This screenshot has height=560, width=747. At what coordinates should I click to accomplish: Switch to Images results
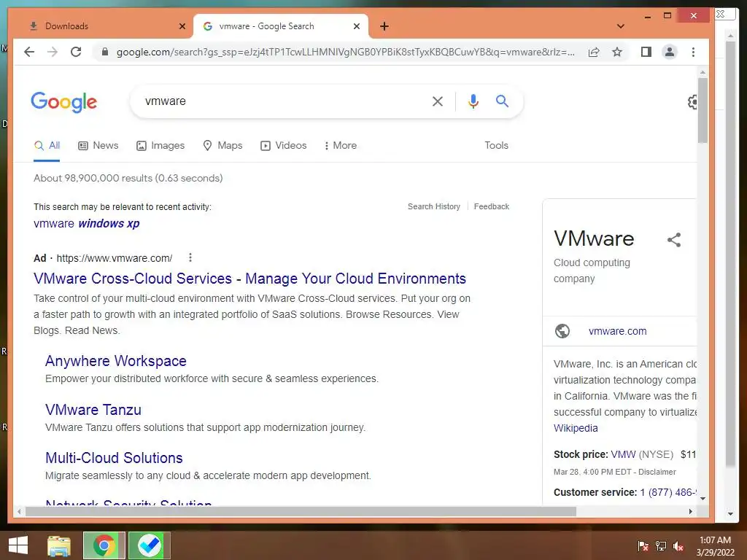click(160, 146)
